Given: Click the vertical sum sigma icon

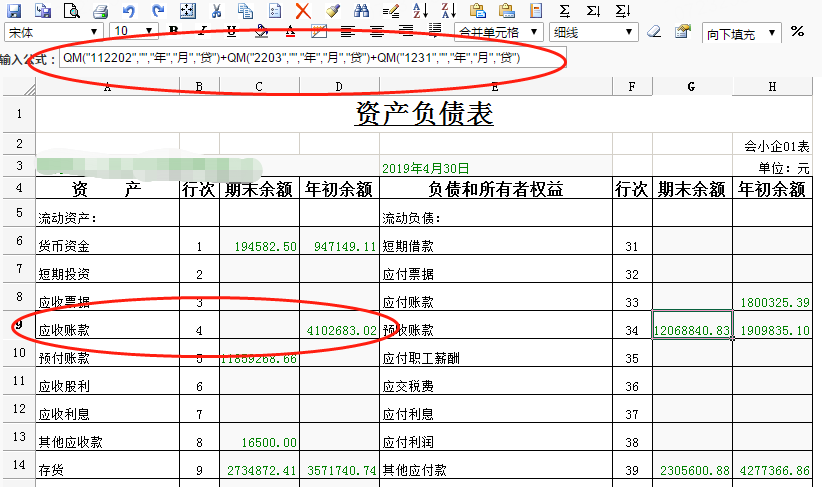Looking at the screenshot, I should [593, 10].
